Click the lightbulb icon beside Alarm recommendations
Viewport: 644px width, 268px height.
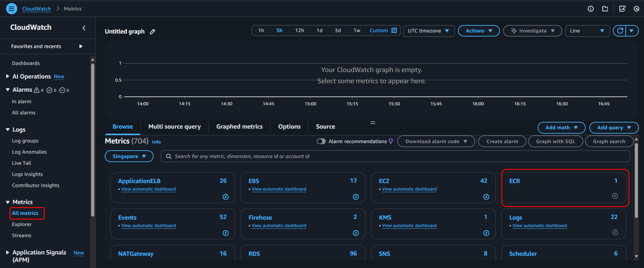(391, 141)
